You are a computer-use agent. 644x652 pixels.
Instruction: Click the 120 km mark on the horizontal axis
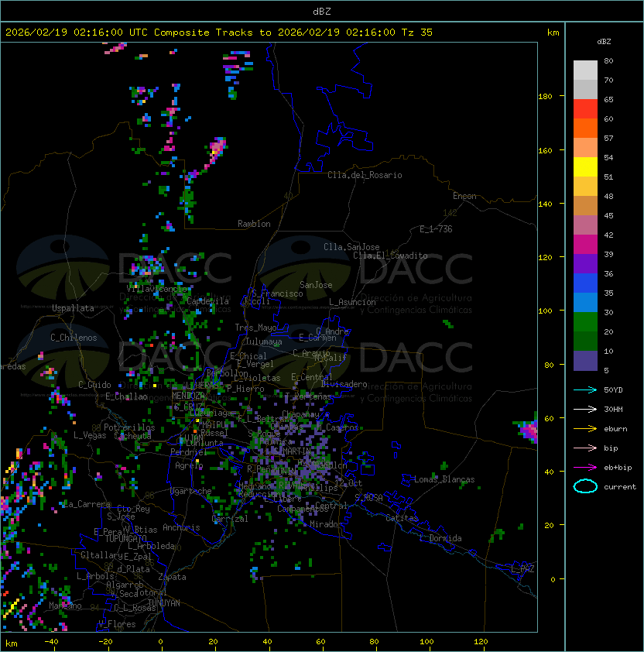[481, 642]
